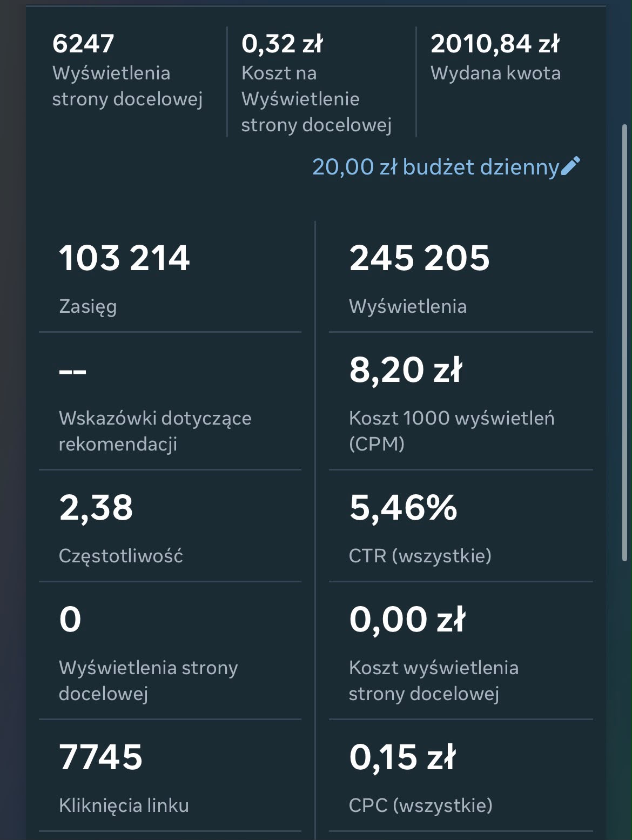Select the 2,38 frequency value

point(96,508)
